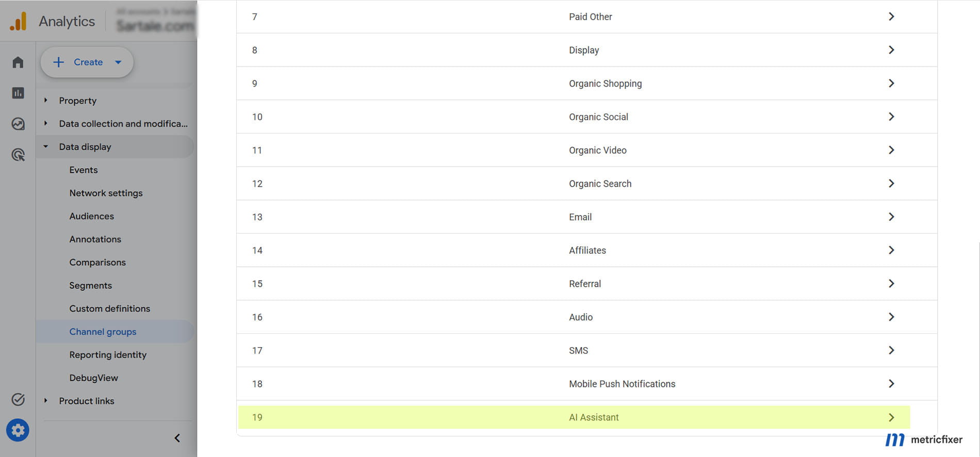Click the Analytics logo
This screenshot has width=980, height=457.
(19, 21)
